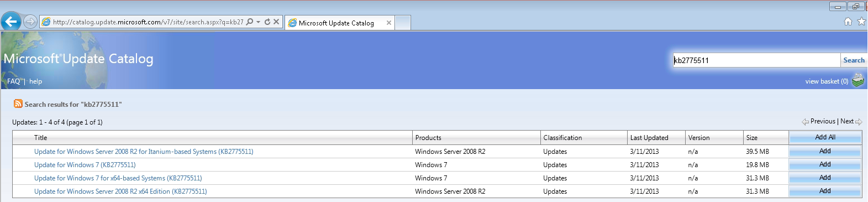
Task: Click the RSS feed icon
Action: (x=18, y=103)
